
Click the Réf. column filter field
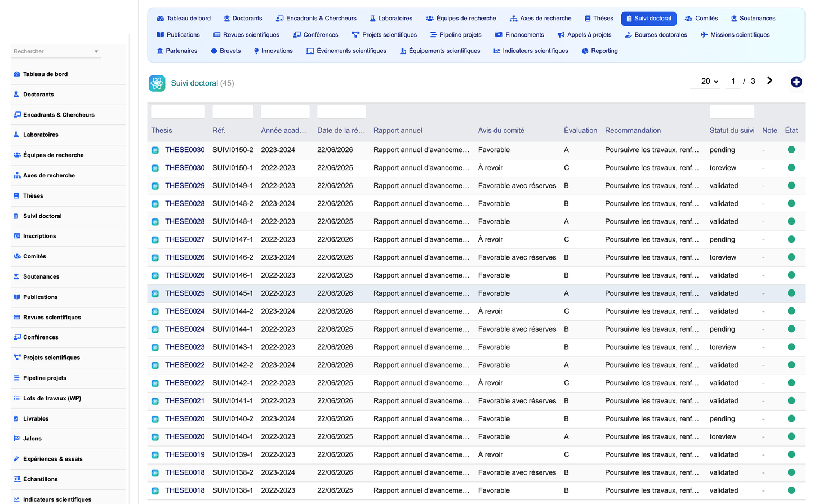(233, 111)
